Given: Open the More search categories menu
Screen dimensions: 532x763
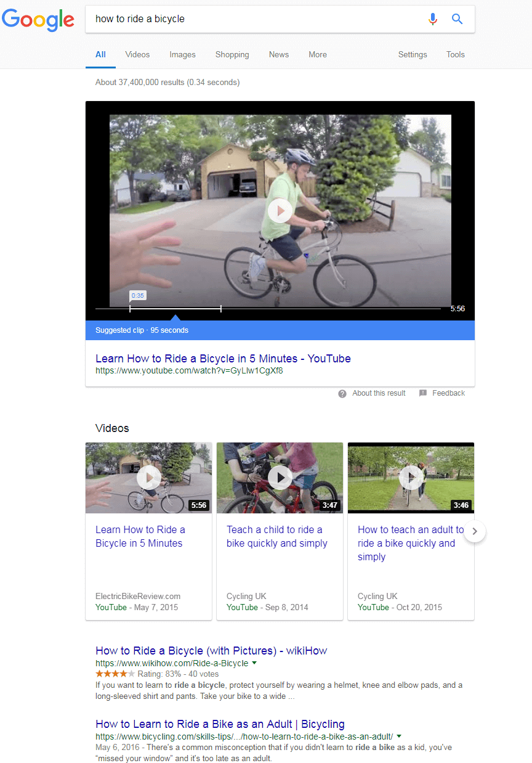Looking at the screenshot, I should coord(318,54).
